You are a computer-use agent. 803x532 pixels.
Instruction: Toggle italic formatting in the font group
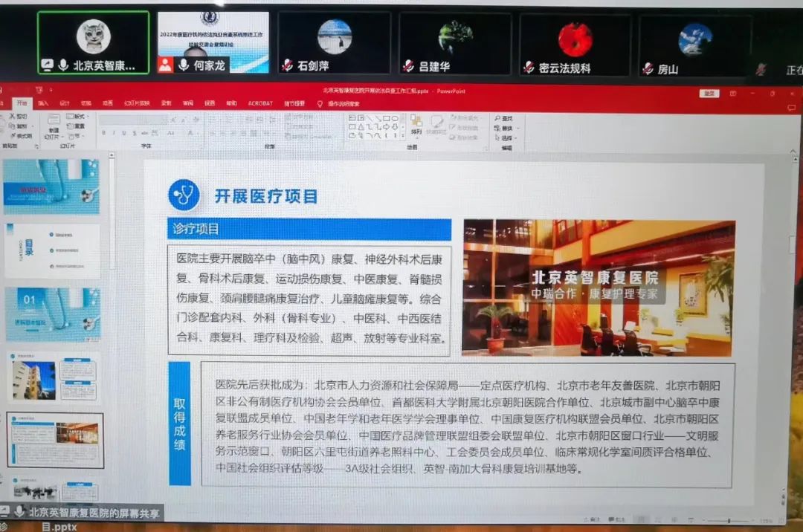[114, 133]
